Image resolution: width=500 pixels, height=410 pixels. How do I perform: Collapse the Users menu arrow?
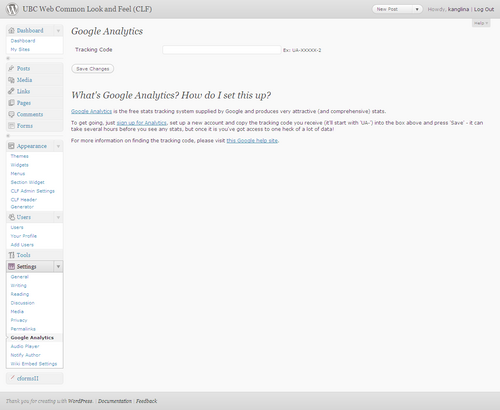[x=58, y=217]
